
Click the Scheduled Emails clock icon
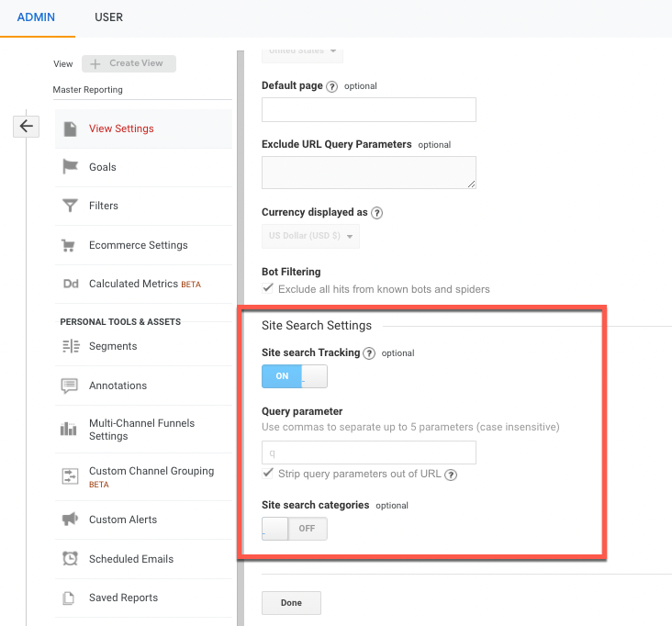click(x=70, y=559)
